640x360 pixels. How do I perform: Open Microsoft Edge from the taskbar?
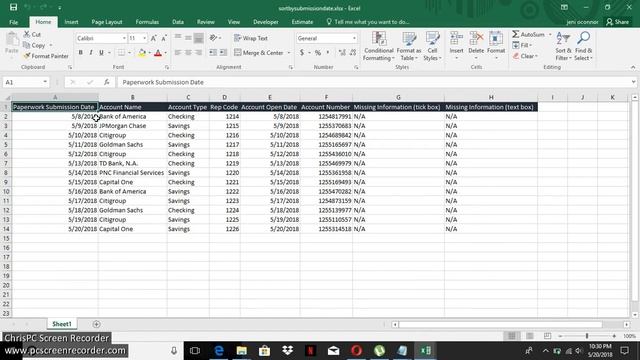click(x=219, y=350)
